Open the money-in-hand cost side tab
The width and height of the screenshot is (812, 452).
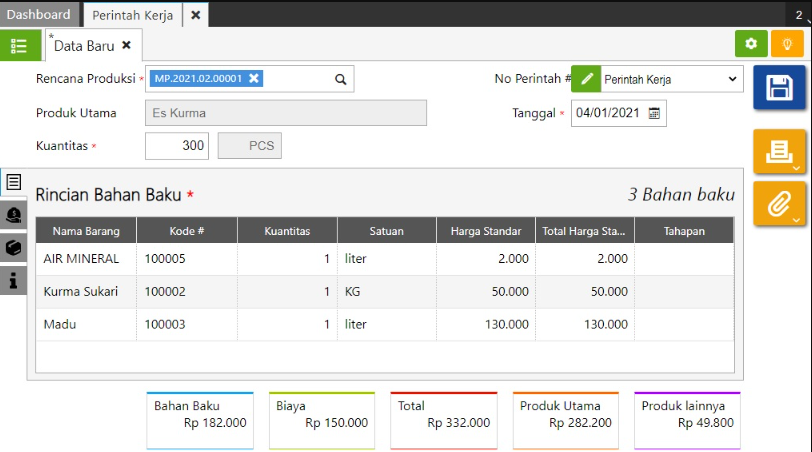[14, 214]
